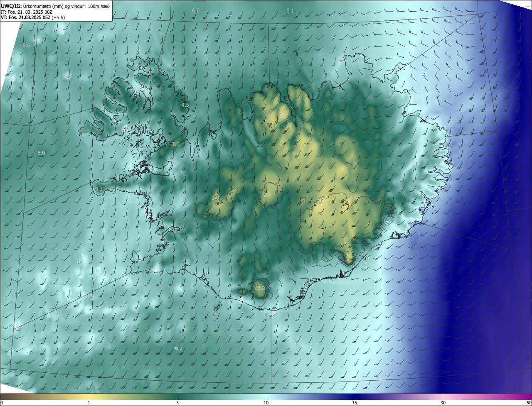The height and width of the screenshot is (406, 532).
Task: Click the 'IT: Fös. 21. 03. 2025 00Z' line
Action: click(27, 12)
